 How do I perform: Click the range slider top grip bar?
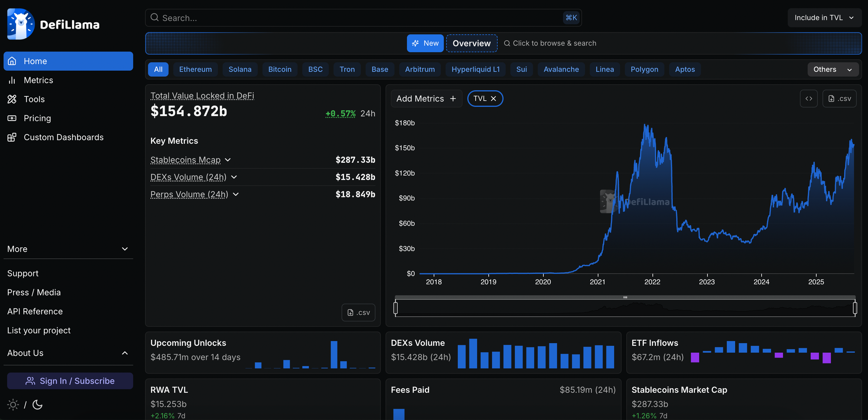tap(625, 297)
